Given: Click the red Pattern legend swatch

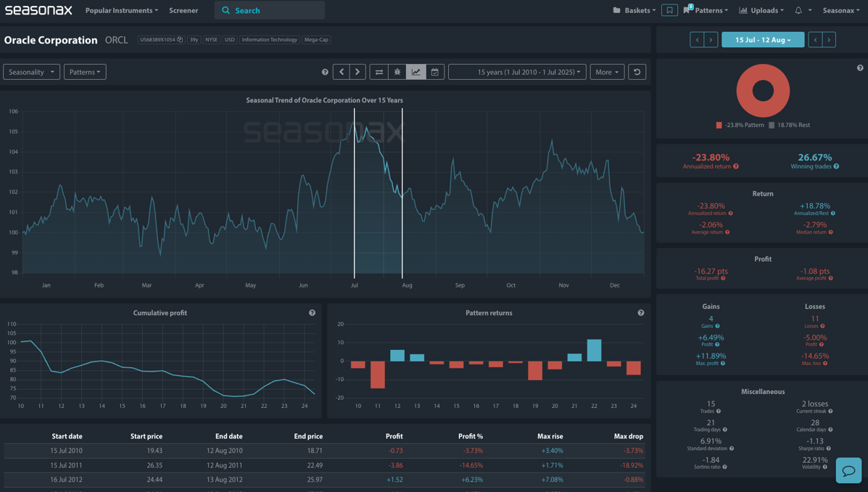Looking at the screenshot, I should [719, 126].
